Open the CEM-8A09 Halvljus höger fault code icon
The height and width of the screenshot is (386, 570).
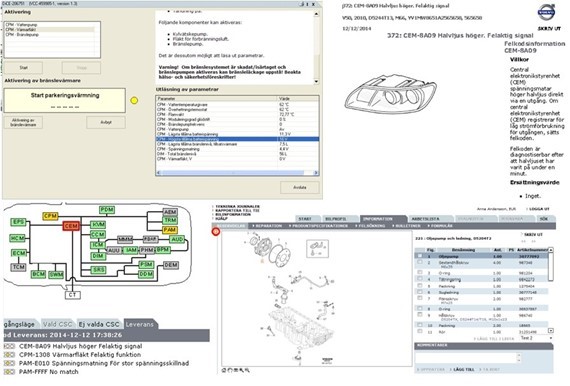click(9, 346)
